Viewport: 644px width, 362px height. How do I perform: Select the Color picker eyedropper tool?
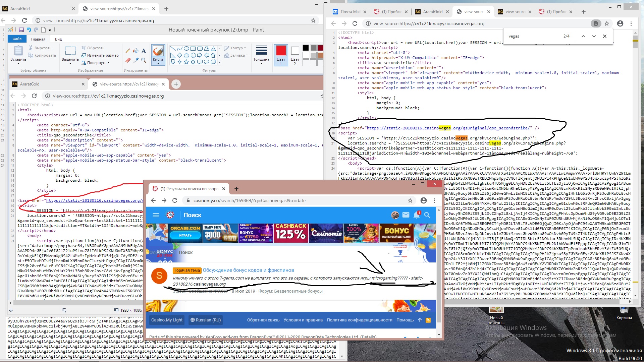[x=136, y=60]
